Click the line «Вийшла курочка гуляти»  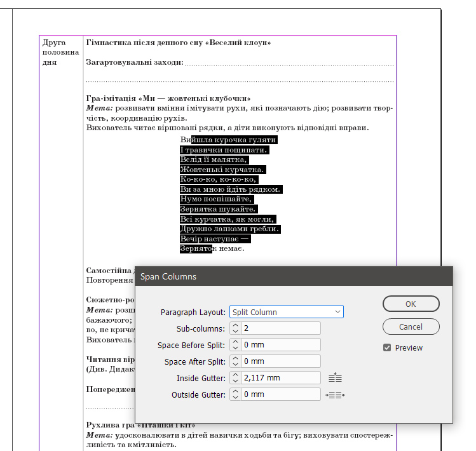coord(228,140)
